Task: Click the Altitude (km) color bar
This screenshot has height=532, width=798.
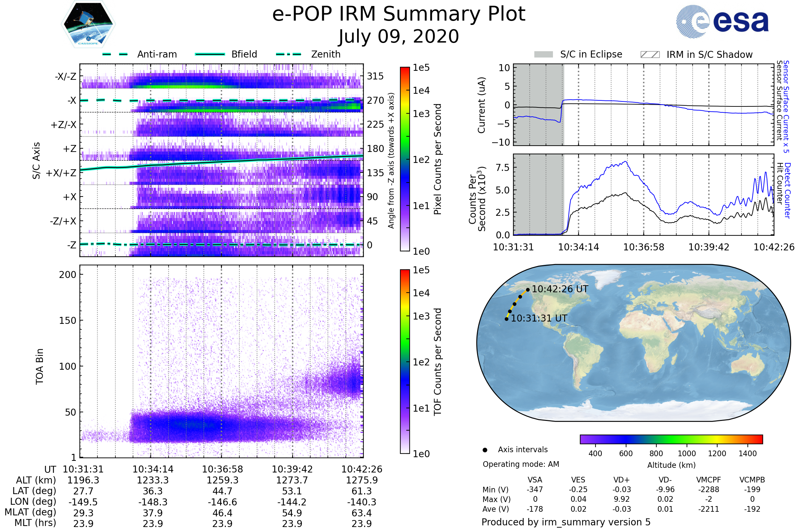Action: (671, 439)
